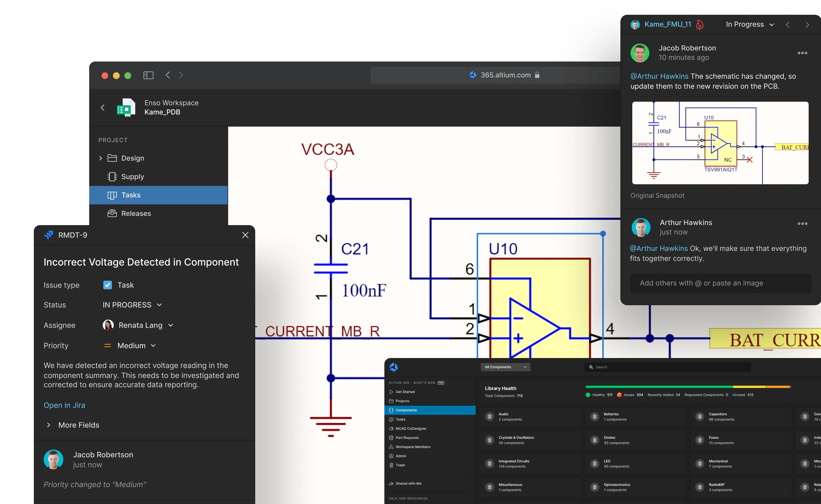The height and width of the screenshot is (504, 821).
Task: Click the Library Health status progress bar
Action: 688,387
